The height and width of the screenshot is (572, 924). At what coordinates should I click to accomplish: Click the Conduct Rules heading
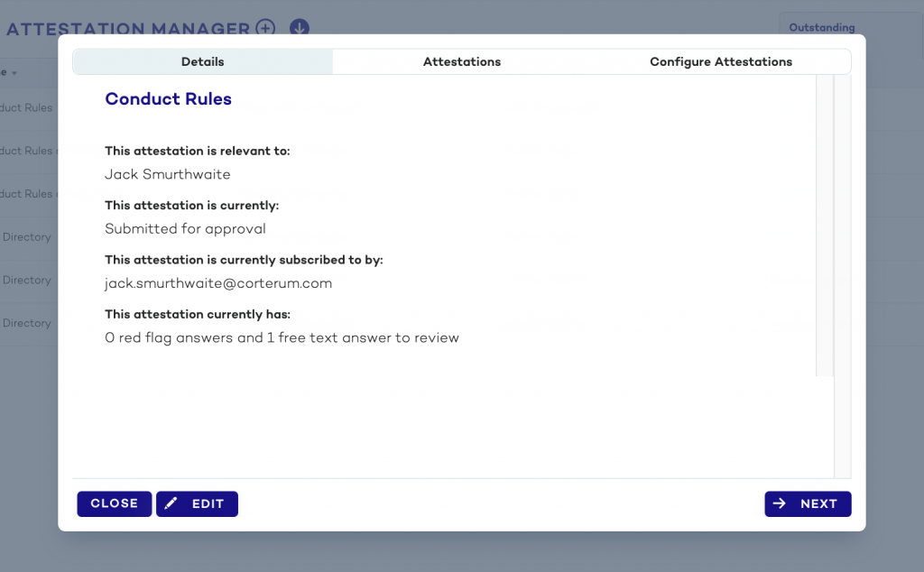[x=168, y=99]
